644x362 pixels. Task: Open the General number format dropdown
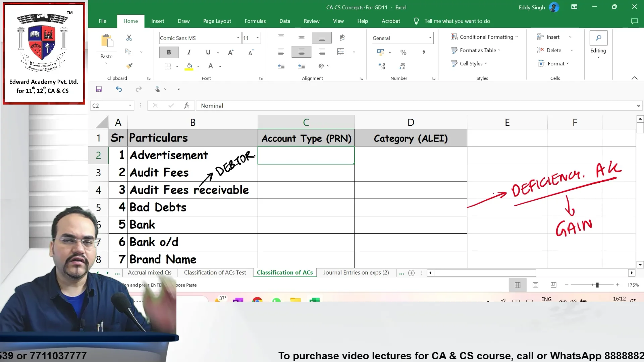pyautogui.click(x=430, y=38)
